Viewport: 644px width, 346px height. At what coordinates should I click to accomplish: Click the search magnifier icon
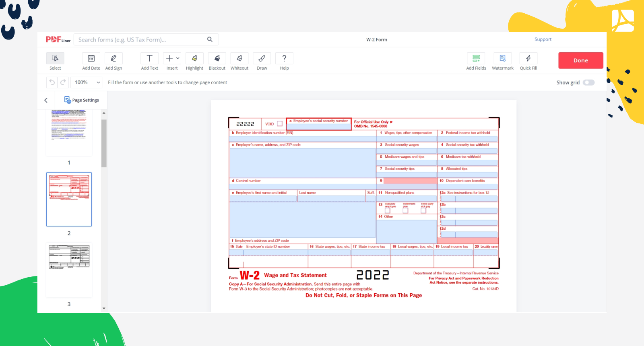tap(210, 39)
